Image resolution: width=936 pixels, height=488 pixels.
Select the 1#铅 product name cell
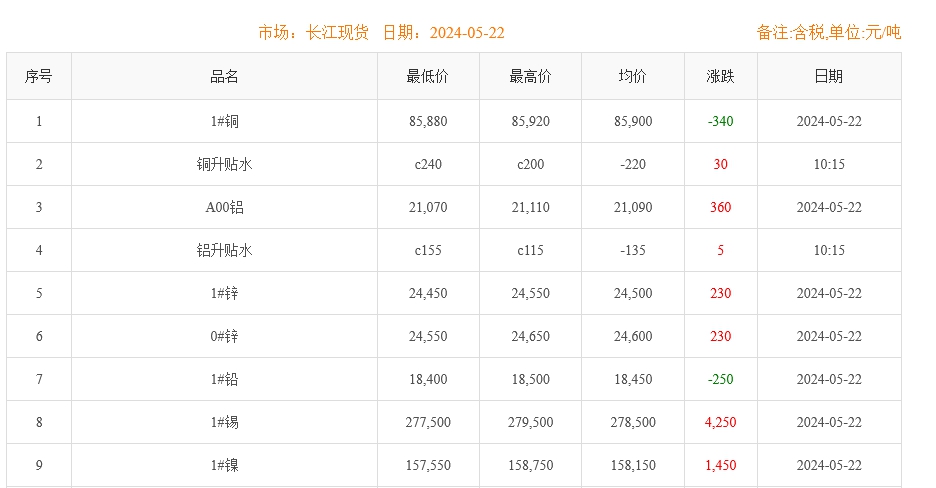(x=224, y=380)
